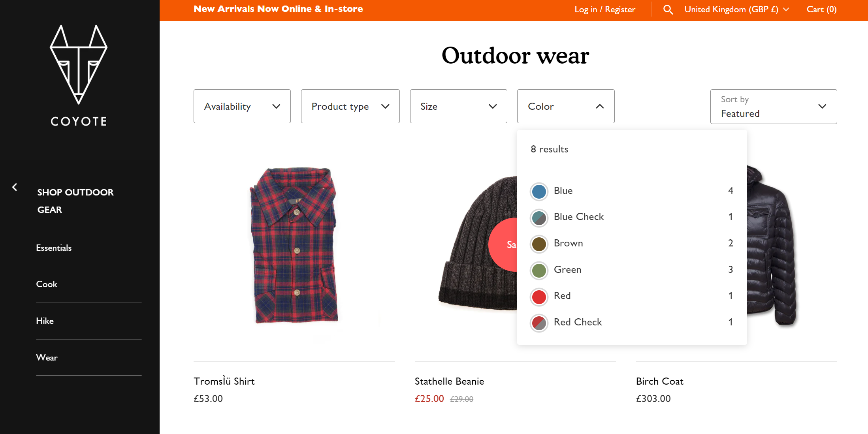Open the Essentials menu item
This screenshot has width=868, height=434.
[x=54, y=248]
